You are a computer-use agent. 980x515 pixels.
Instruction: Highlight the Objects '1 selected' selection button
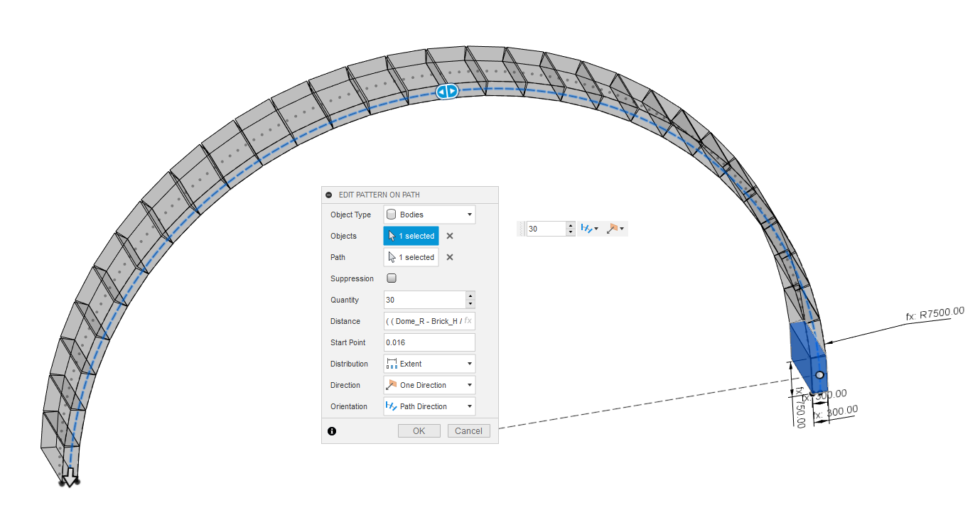point(410,235)
